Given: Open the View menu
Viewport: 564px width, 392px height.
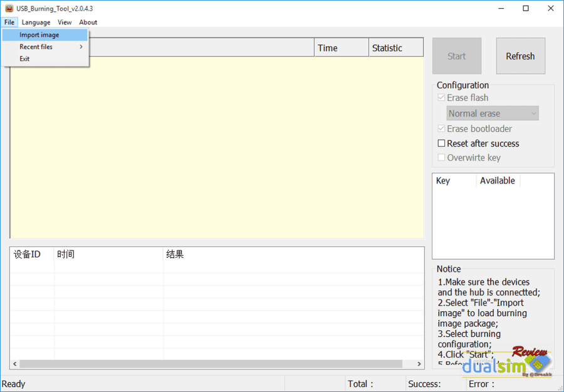Looking at the screenshot, I should (65, 23).
